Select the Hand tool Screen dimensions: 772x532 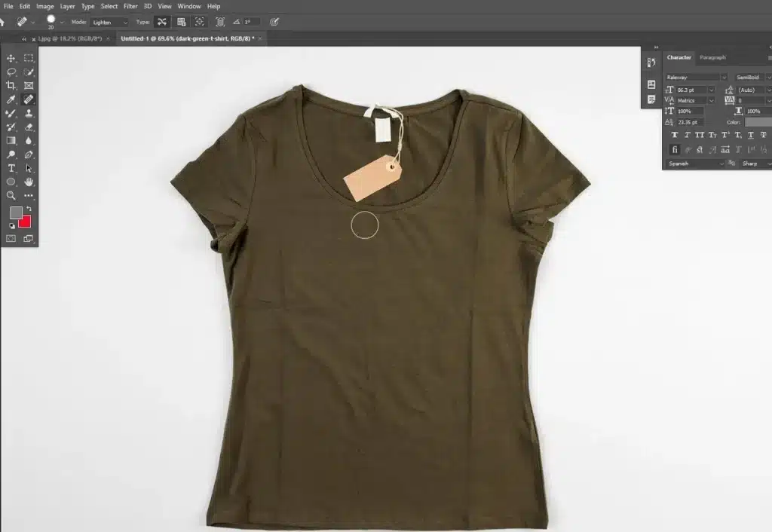pyautogui.click(x=29, y=182)
